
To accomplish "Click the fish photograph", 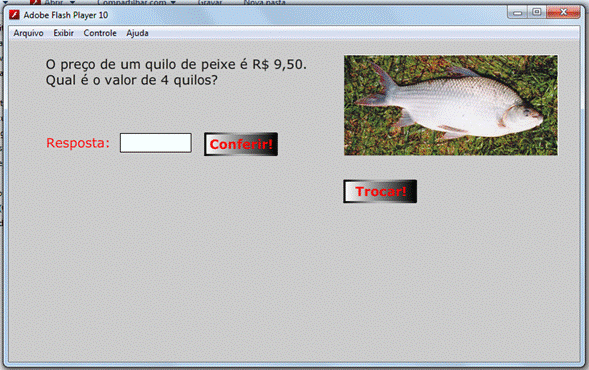I will coord(451,105).
